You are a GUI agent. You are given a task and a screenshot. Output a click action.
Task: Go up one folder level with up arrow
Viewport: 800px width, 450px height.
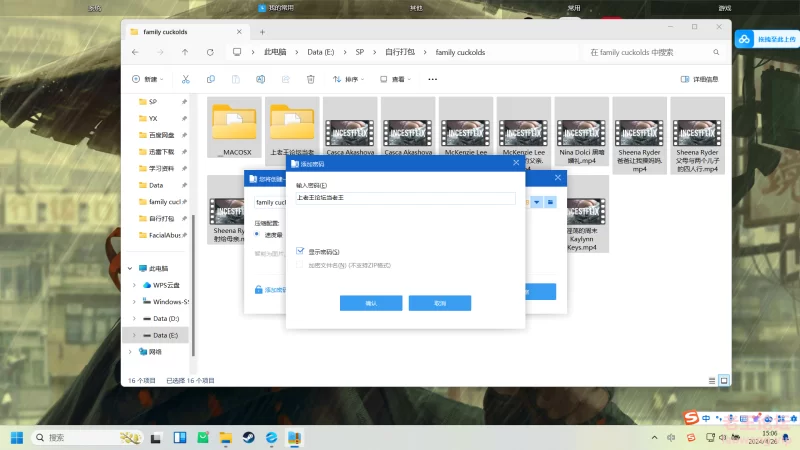tap(185, 52)
